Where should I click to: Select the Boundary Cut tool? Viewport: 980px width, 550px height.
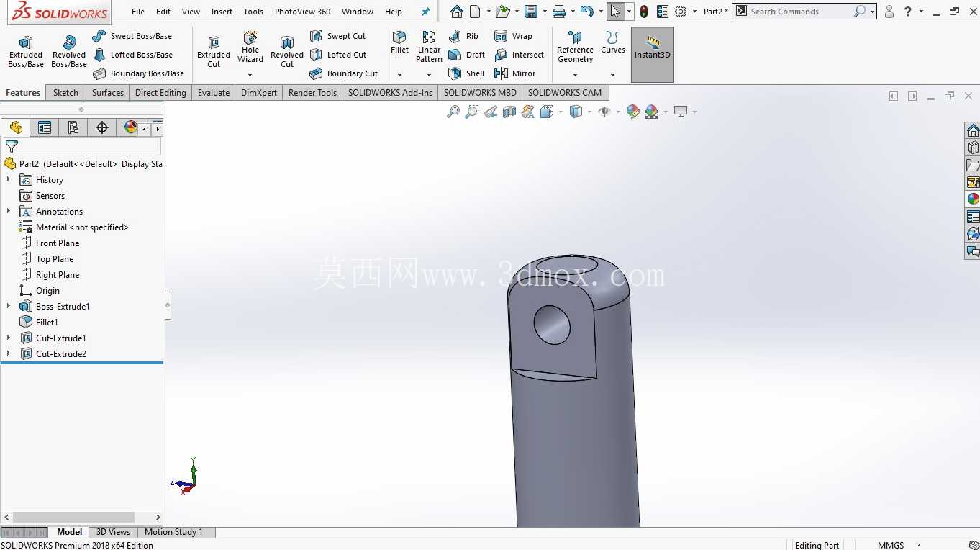pyautogui.click(x=343, y=73)
